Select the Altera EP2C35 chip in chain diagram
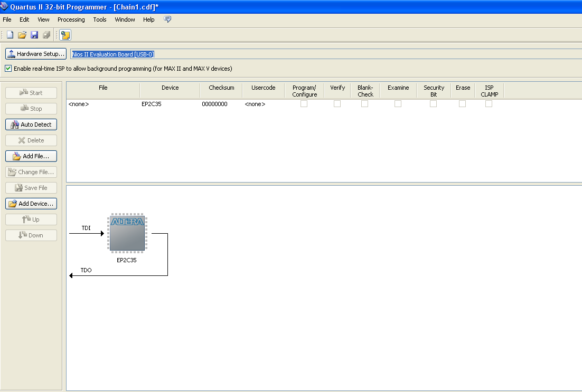582x392 pixels. point(127,233)
